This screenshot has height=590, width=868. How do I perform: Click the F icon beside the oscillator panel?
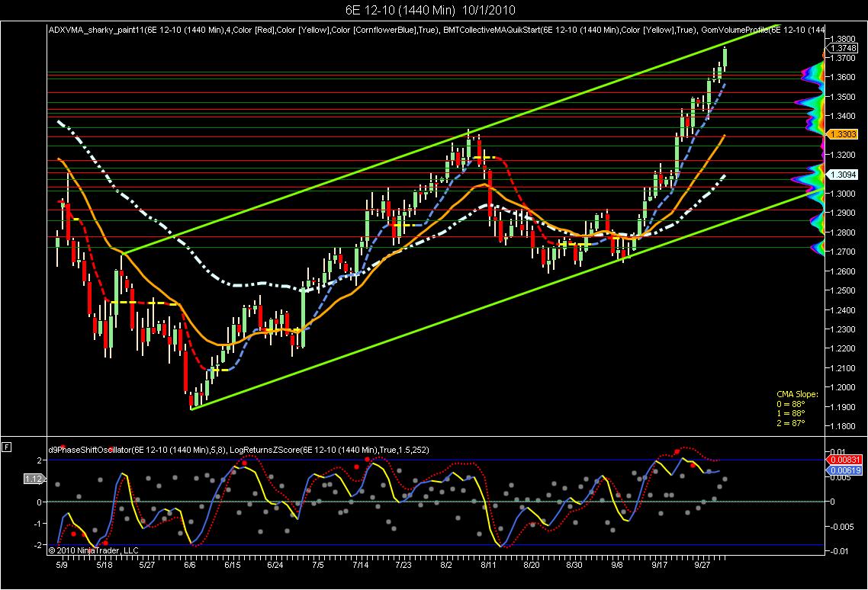tap(6, 447)
